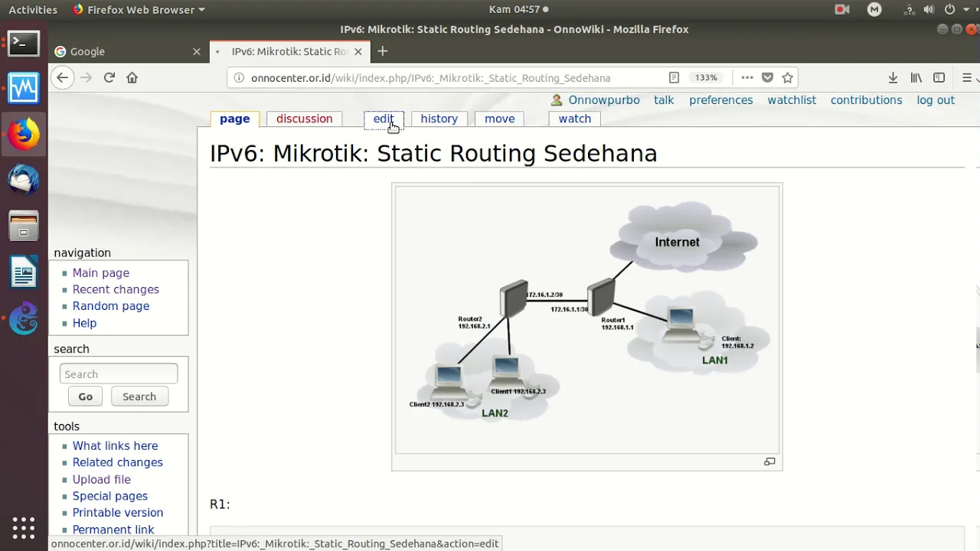
Task: Open network status in system tray
Action: [x=909, y=9]
